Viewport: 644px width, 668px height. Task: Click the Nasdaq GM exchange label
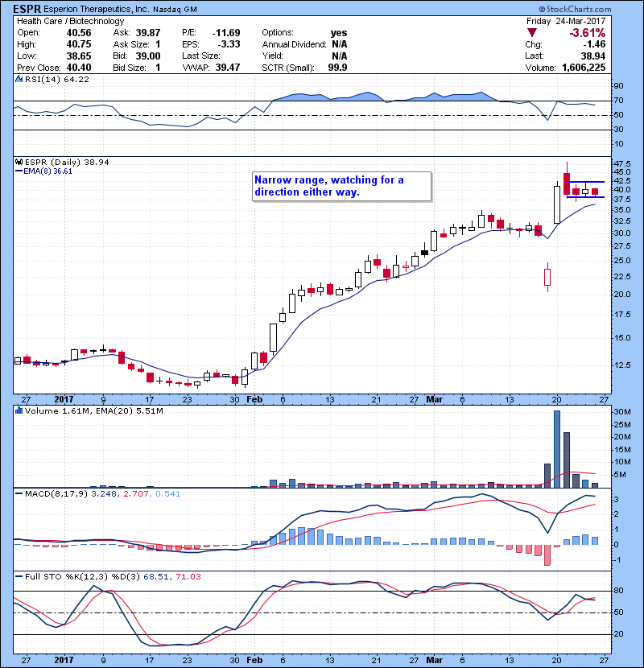coord(175,10)
